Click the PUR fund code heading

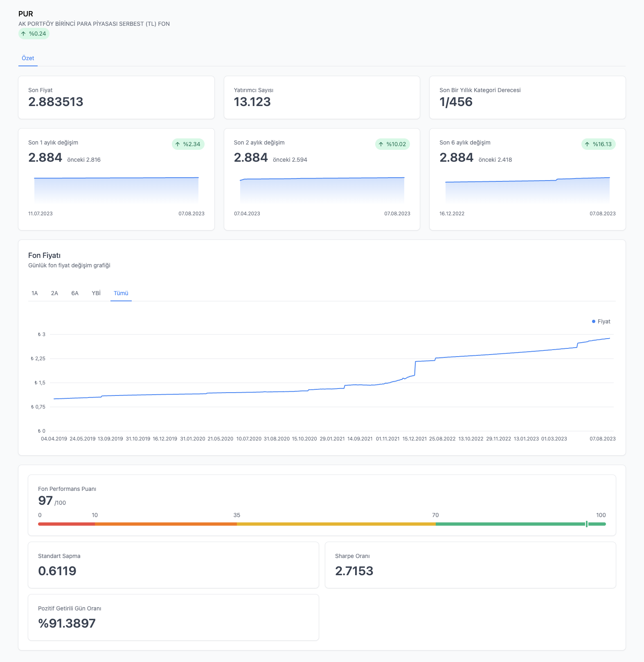tap(26, 14)
